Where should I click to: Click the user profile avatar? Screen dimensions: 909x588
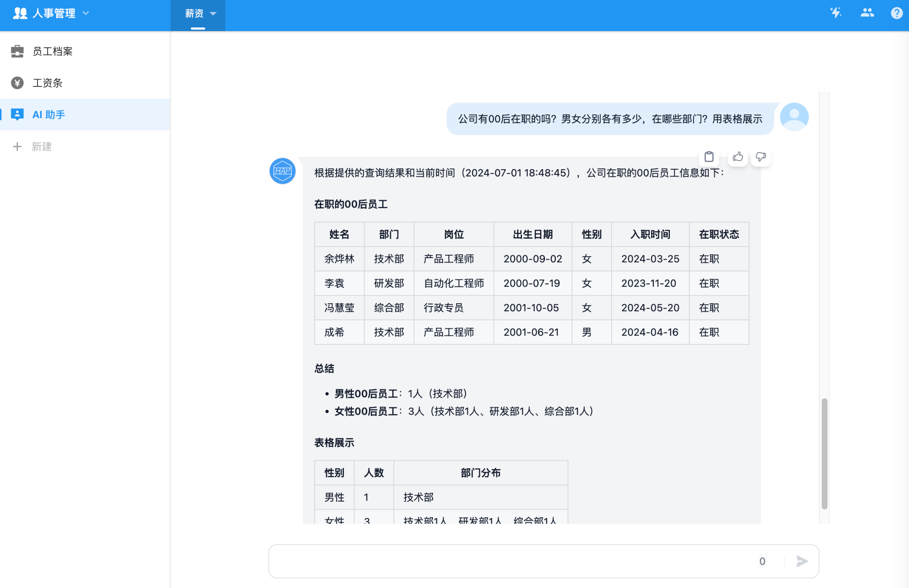pyautogui.click(x=794, y=117)
